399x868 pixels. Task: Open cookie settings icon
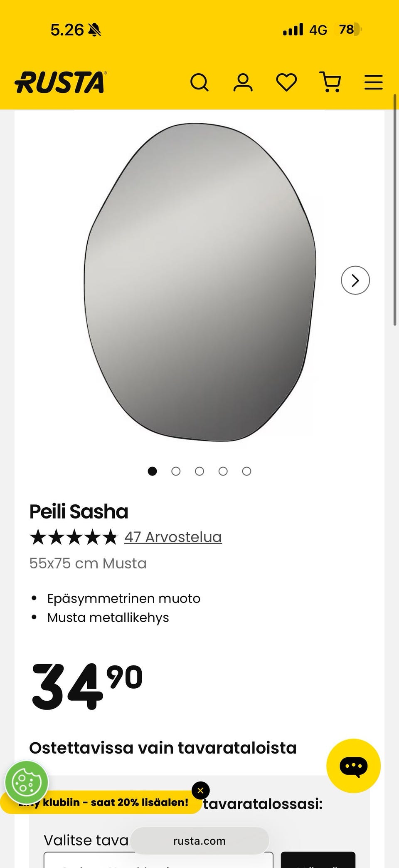[27, 783]
